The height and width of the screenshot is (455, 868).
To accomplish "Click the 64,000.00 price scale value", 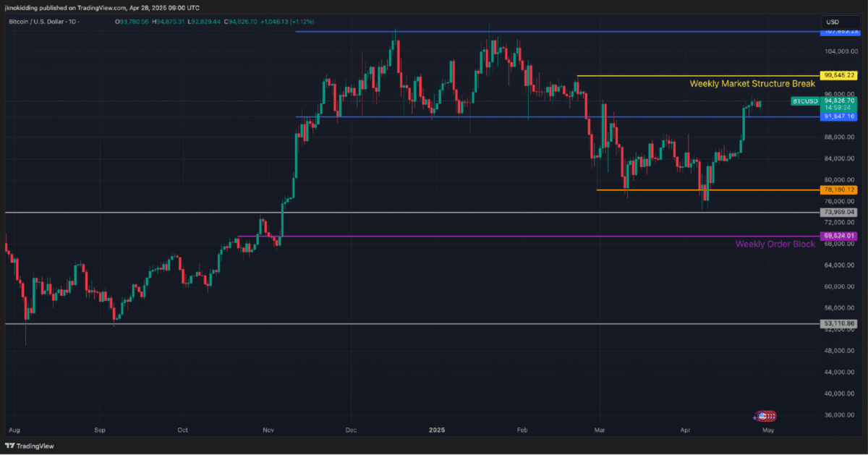I will [x=839, y=265].
